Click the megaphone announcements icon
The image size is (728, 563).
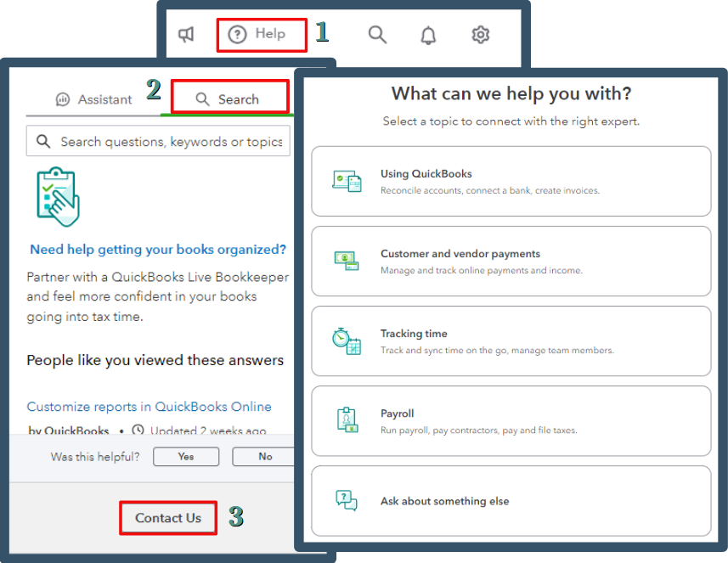[x=187, y=34]
